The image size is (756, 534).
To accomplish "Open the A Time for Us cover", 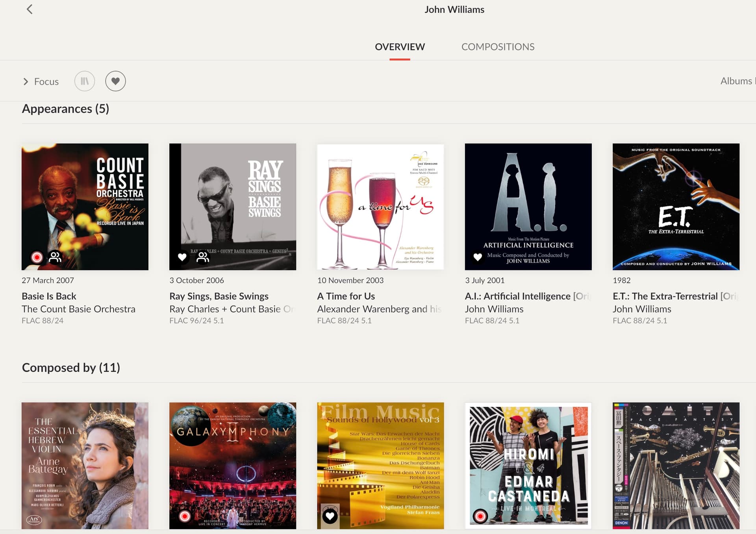I will point(380,207).
